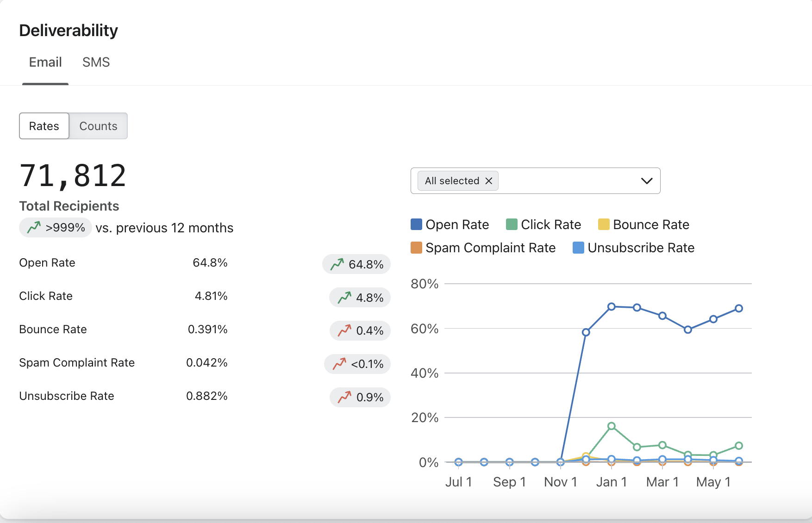
Task: Click the last Open Rate data point on the chart
Action: pos(739,308)
